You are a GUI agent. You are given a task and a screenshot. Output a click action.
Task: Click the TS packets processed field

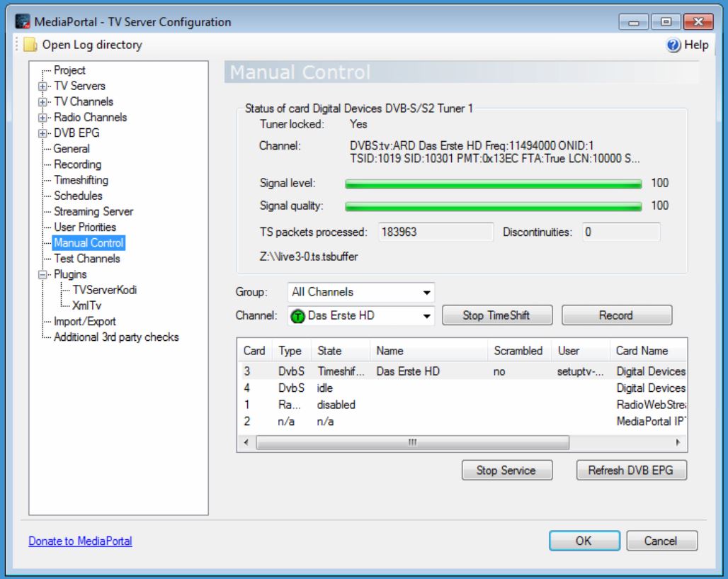coord(436,232)
